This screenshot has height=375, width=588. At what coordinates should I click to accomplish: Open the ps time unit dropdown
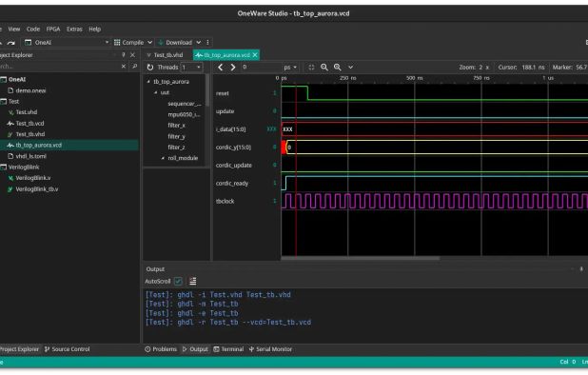pyautogui.click(x=290, y=68)
